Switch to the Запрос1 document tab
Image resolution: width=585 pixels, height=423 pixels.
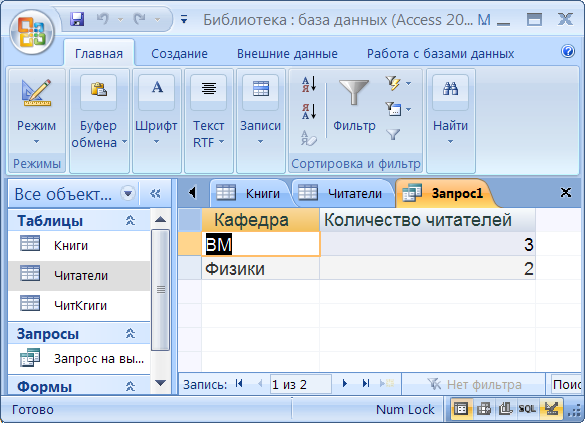click(445, 193)
